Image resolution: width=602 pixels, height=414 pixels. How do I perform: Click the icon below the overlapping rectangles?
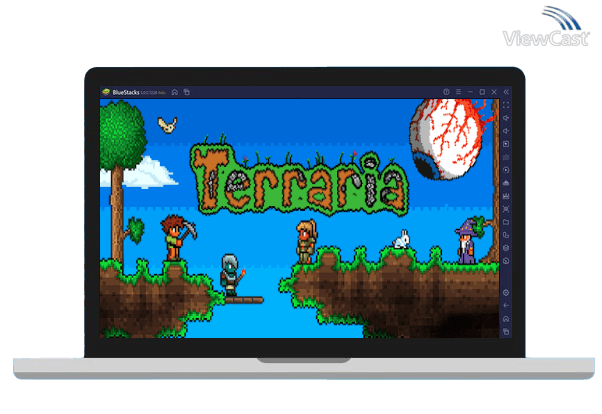506,248
